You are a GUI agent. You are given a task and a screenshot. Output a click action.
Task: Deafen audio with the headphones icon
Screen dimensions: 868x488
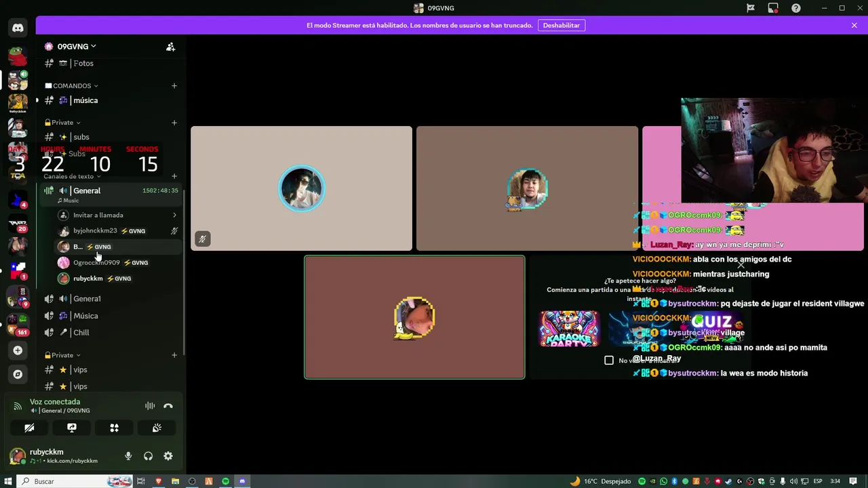(148, 456)
